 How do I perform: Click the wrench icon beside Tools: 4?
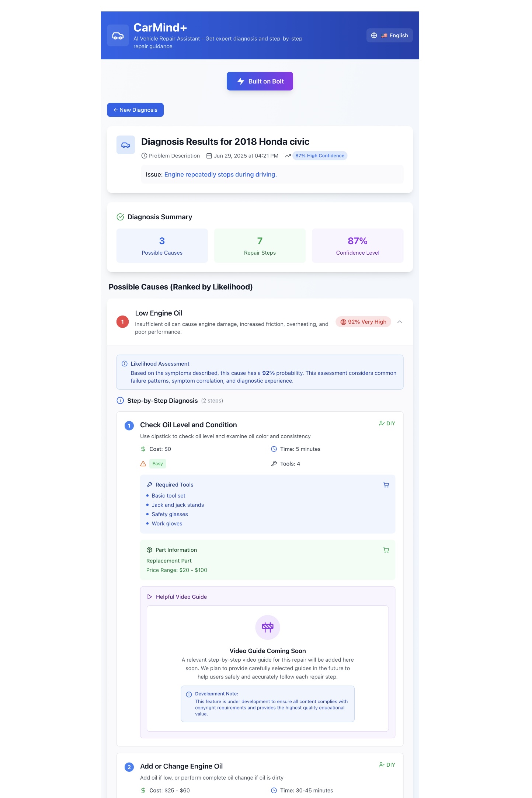coord(274,464)
